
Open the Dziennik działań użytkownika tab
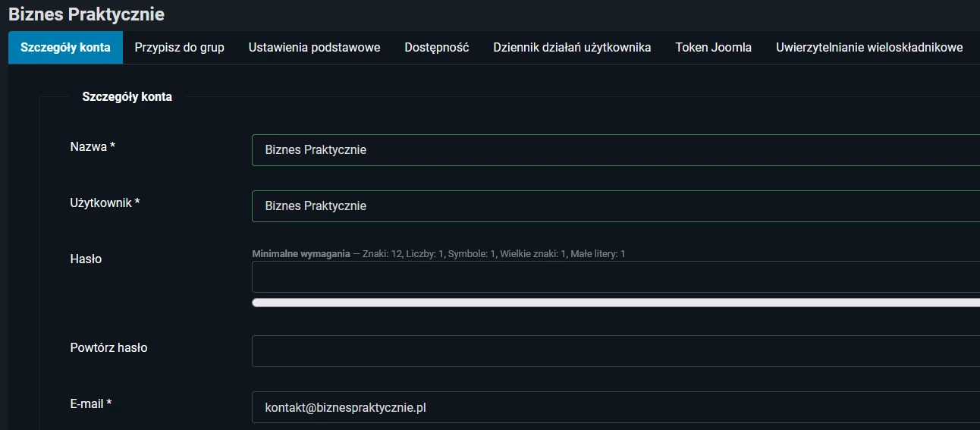(x=572, y=47)
